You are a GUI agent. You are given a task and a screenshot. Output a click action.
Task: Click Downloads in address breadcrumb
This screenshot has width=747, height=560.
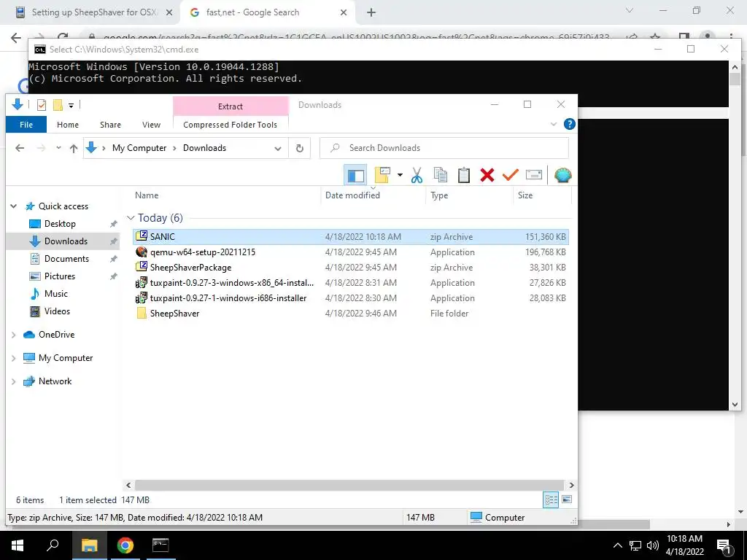pyautogui.click(x=204, y=148)
